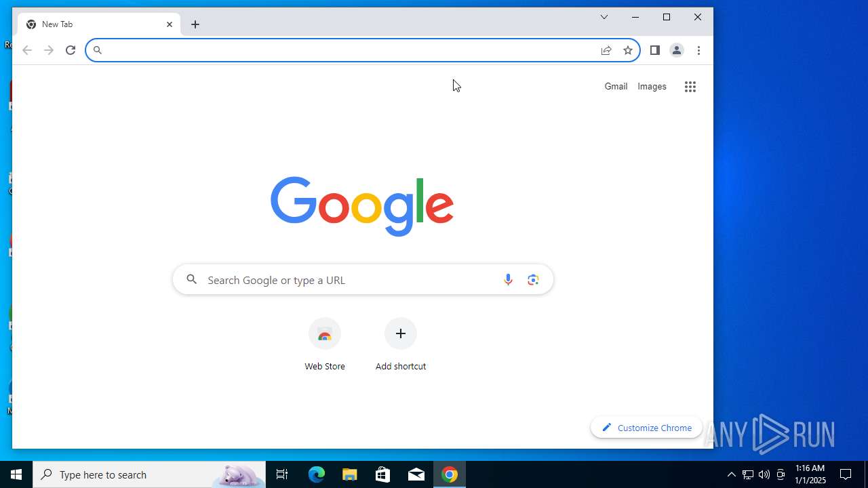The image size is (868, 488).
Task: Click the share this page icon
Action: [x=606, y=50]
